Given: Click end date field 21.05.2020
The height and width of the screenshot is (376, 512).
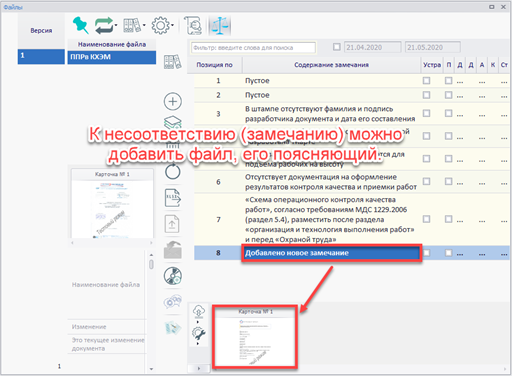Looking at the screenshot, I should [433, 47].
